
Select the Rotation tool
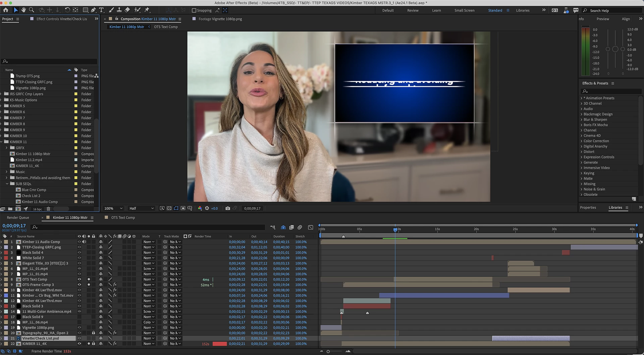point(67,10)
